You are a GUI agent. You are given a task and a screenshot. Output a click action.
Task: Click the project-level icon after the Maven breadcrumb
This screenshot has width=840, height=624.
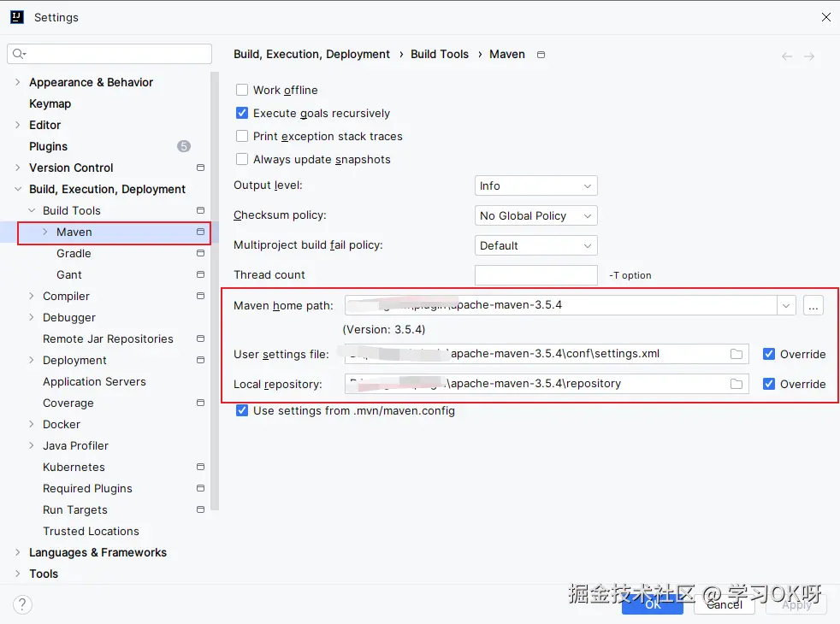pos(541,55)
